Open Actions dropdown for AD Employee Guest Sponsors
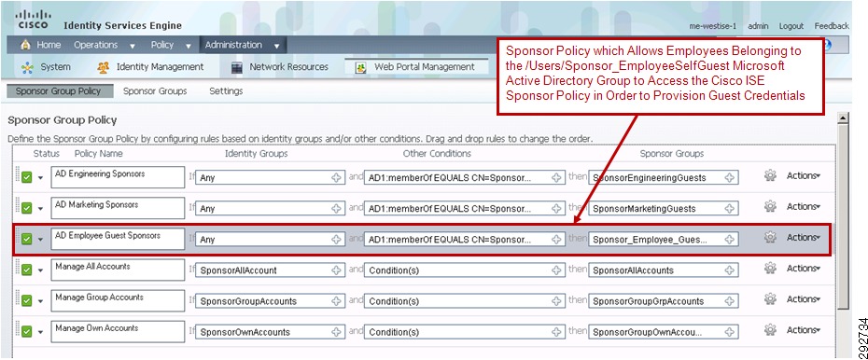Image resolution: width=868 pixels, height=360 pixels. click(804, 237)
